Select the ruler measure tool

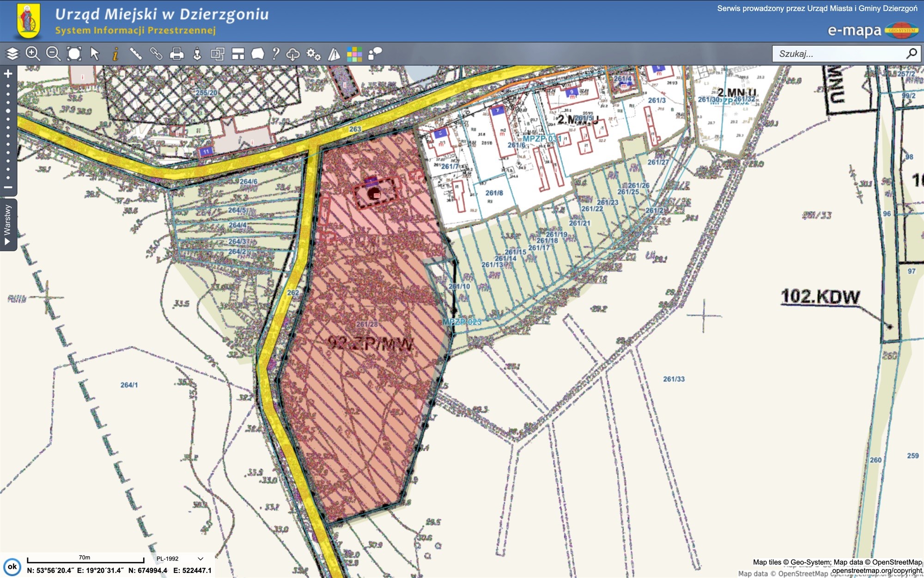click(x=136, y=54)
